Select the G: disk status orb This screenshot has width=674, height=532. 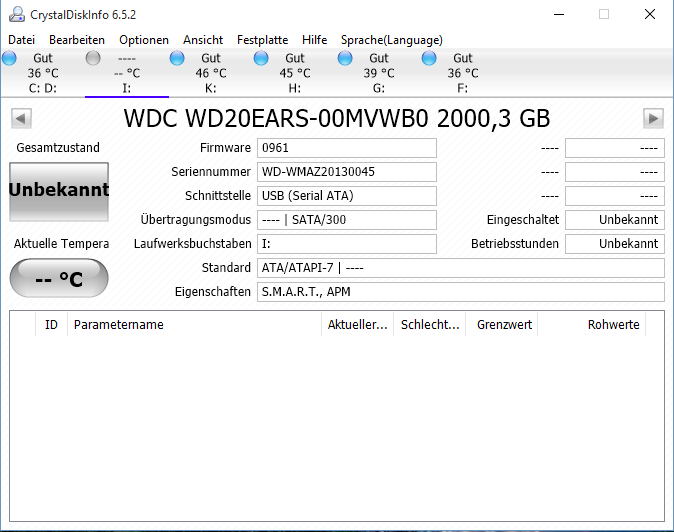pos(345,58)
